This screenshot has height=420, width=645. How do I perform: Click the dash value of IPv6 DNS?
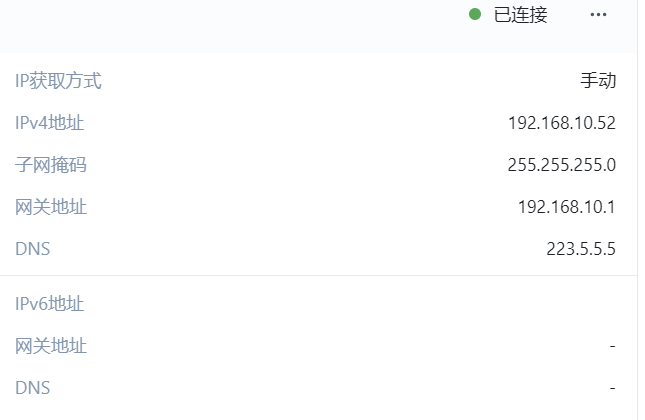pos(611,388)
